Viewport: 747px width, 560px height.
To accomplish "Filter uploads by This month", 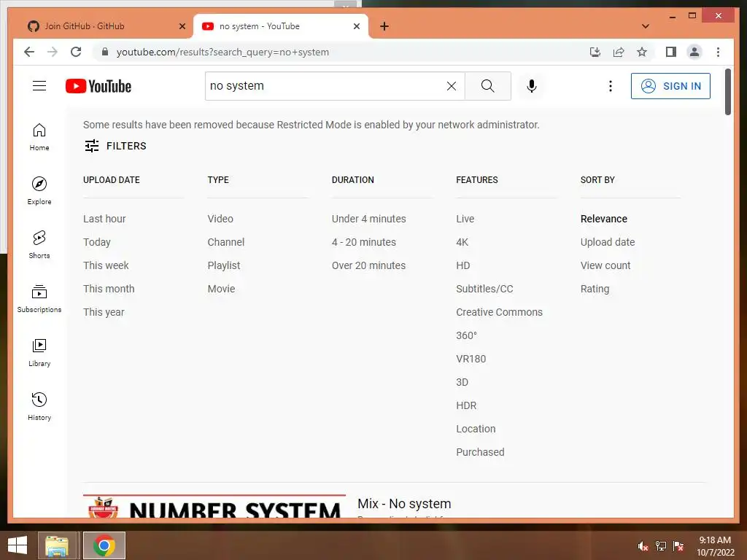I will (x=109, y=289).
